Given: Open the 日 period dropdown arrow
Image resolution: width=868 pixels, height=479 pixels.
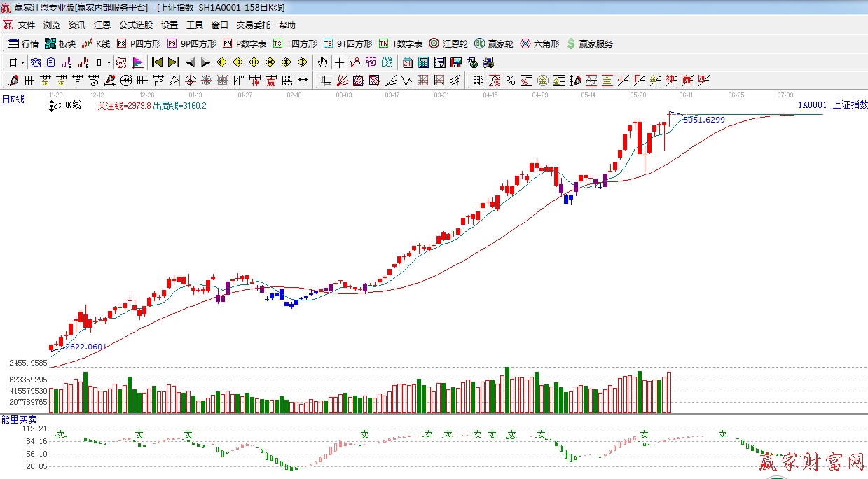Looking at the screenshot, I should pos(22,62).
